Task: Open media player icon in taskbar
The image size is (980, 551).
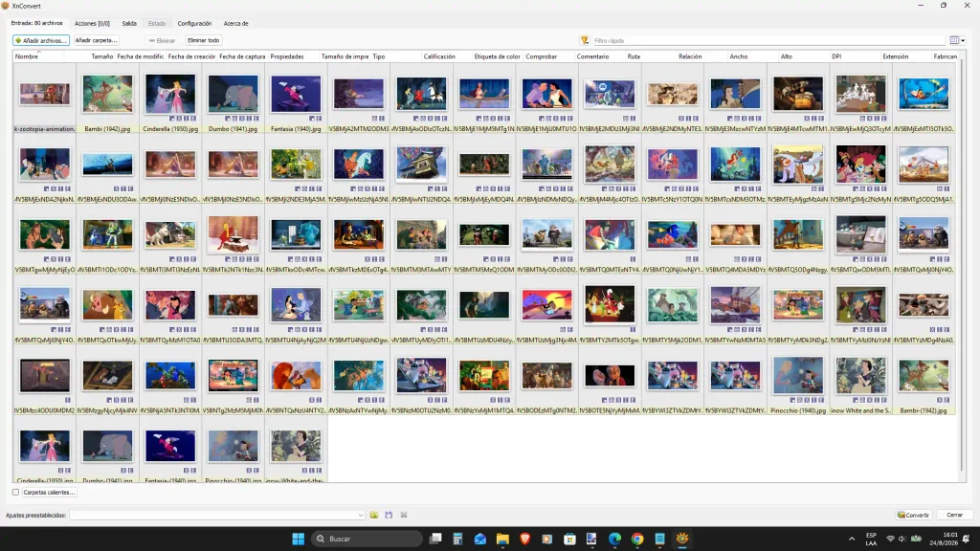Action: (546, 539)
